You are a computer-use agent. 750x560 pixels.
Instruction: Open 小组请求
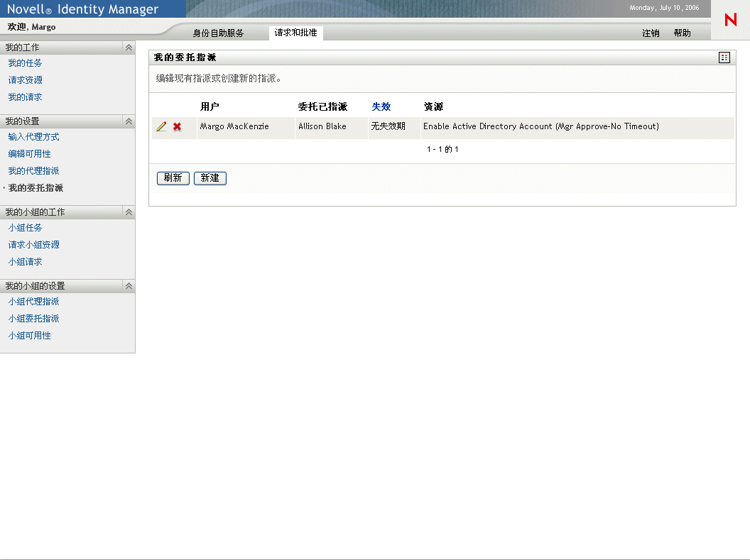pos(25,262)
